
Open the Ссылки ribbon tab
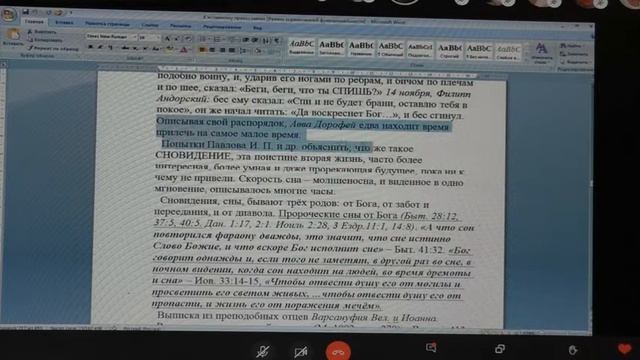[150, 25]
